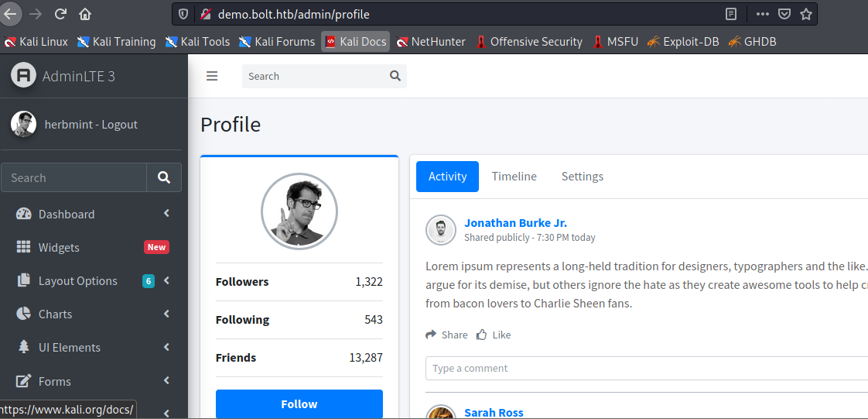Screen dimensions: 868x419
Task: Click the top navbar Search field
Action: click(x=314, y=77)
